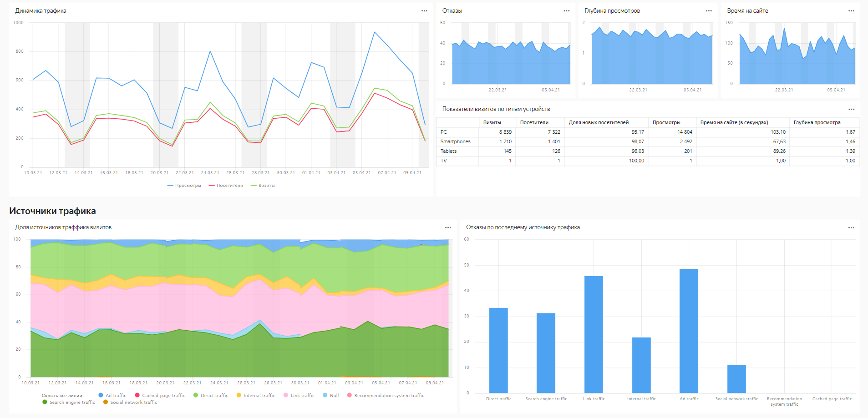Click Просмотры column header in devices table
Viewport: 868px width, 418px height.
tap(666, 122)
